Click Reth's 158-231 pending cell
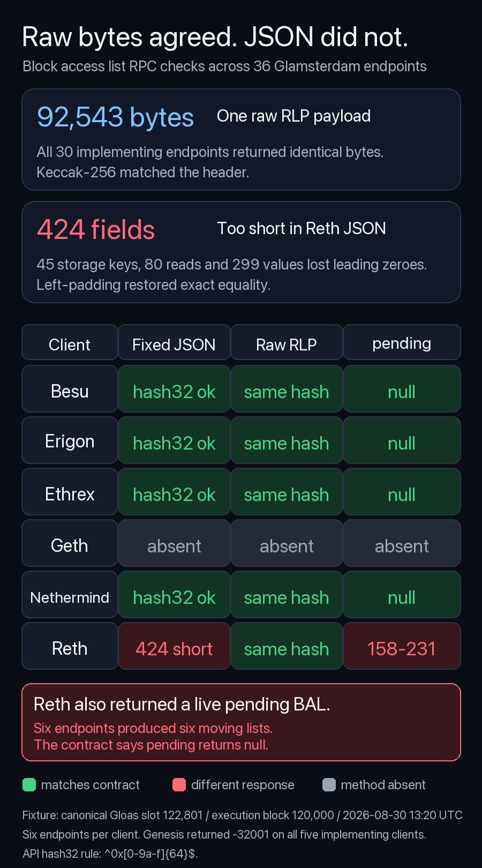The height and width of the screenshot is (868, 482). (x=402, y=646)
